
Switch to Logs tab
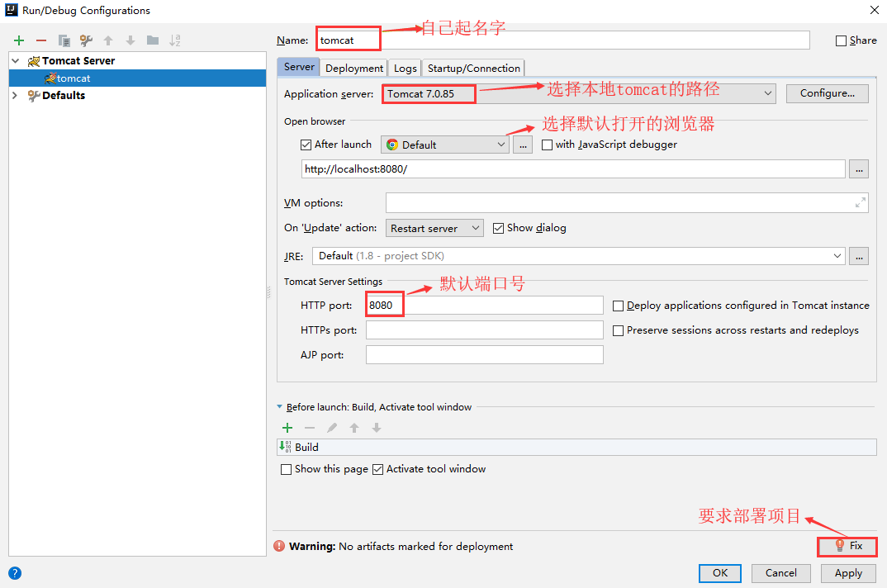[405, 68]
